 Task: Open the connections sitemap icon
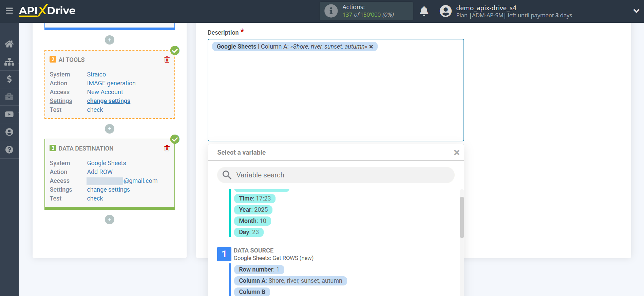(x=9, y=62)
